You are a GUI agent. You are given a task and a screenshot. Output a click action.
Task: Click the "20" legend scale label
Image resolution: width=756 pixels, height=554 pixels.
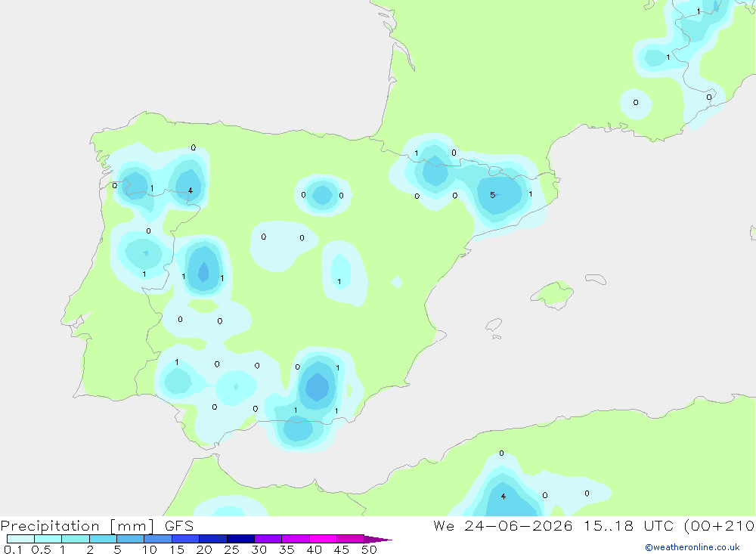(204, 549)
